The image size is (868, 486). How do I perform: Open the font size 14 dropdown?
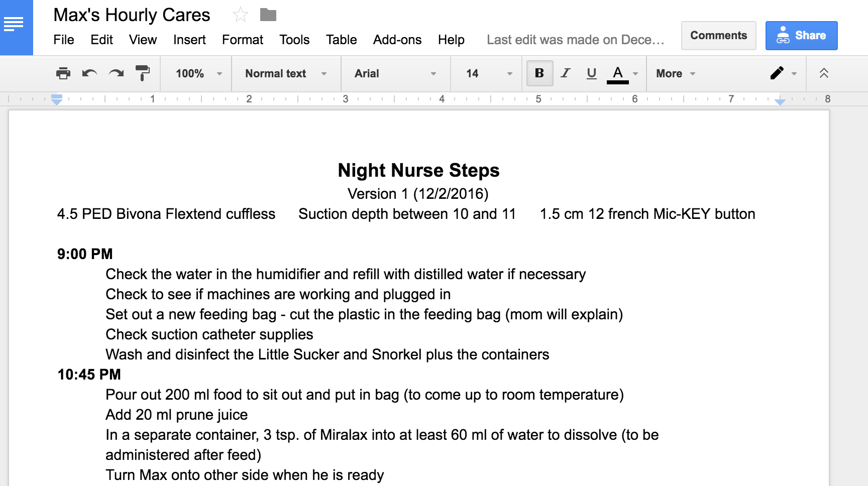pos(489,73)
